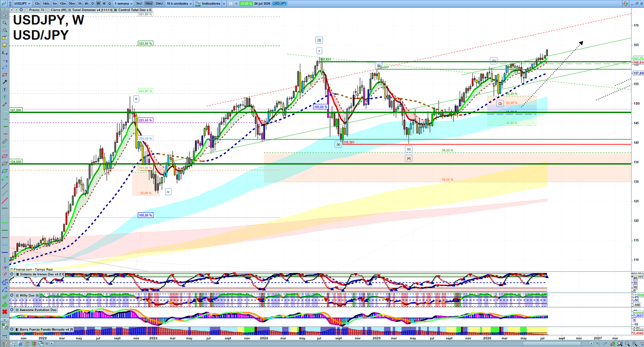Viewport: 644px width, 347px height.
Task: Click color swatch of Tunel Domenec v4
Action: [x=70, y=10]
